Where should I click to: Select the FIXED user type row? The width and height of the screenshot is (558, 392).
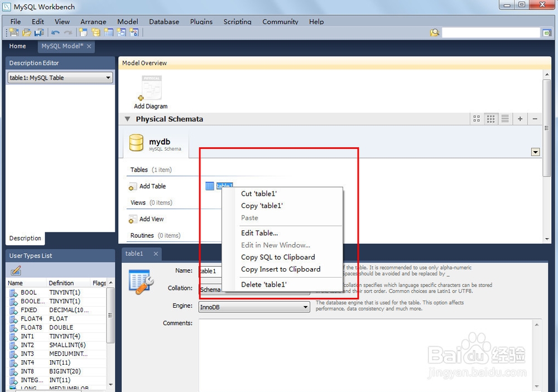pyautogui.click(x=57, y=310)
